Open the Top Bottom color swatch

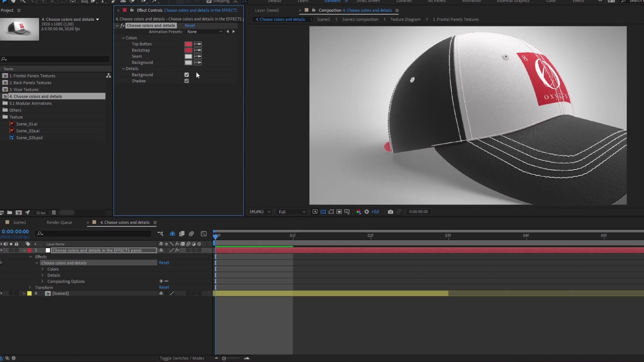pyautogui.click(x=188, y=44)
